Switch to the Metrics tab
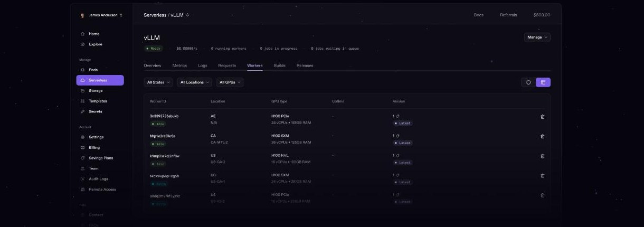Screen dimensions: 644x227 click(179, 65)
